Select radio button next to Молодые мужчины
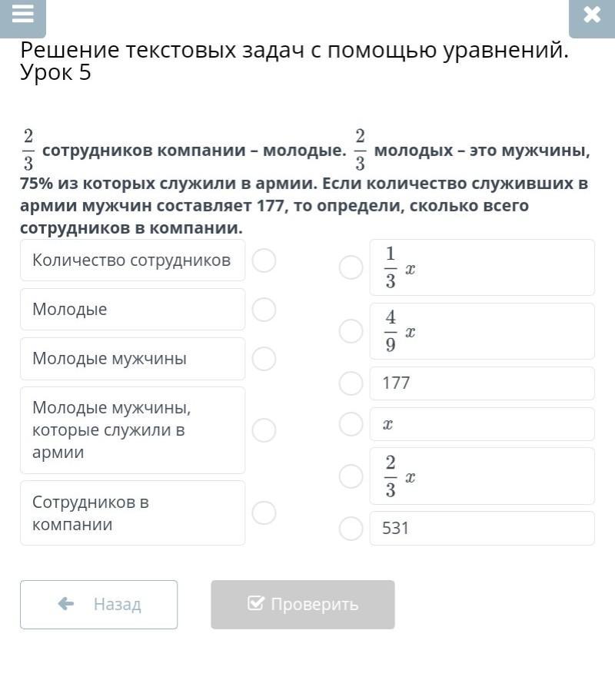Viewport: 615px width, 700px height. [264, 359]
